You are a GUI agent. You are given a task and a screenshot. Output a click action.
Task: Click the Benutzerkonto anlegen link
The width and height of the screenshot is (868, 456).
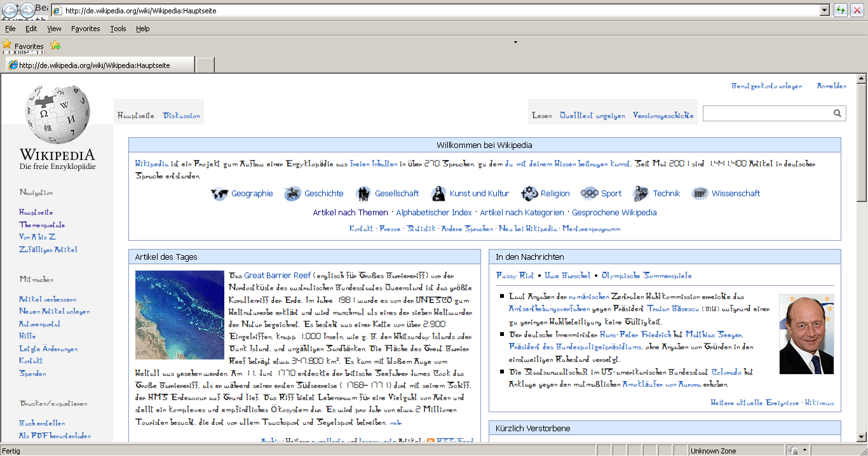click(767, 86)
